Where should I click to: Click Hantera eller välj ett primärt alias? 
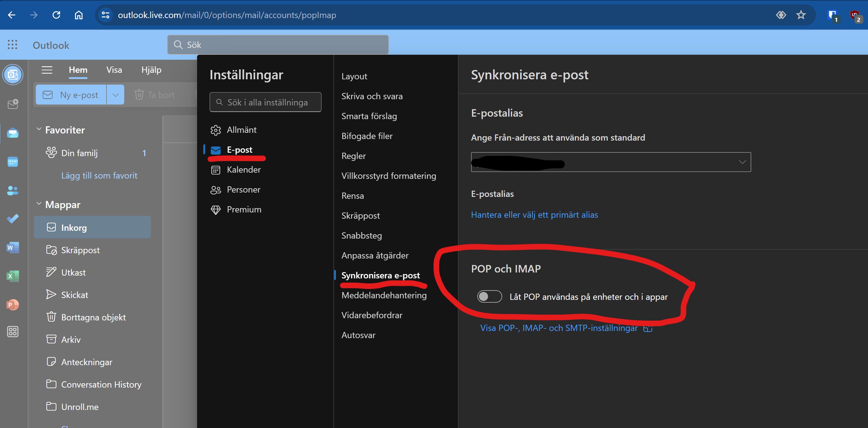pos(534,215)
